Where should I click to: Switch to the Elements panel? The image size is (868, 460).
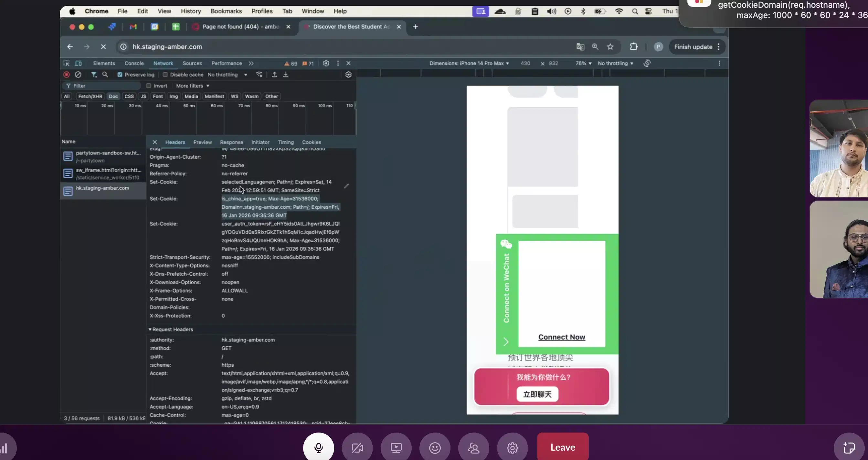tap(104, 63)
